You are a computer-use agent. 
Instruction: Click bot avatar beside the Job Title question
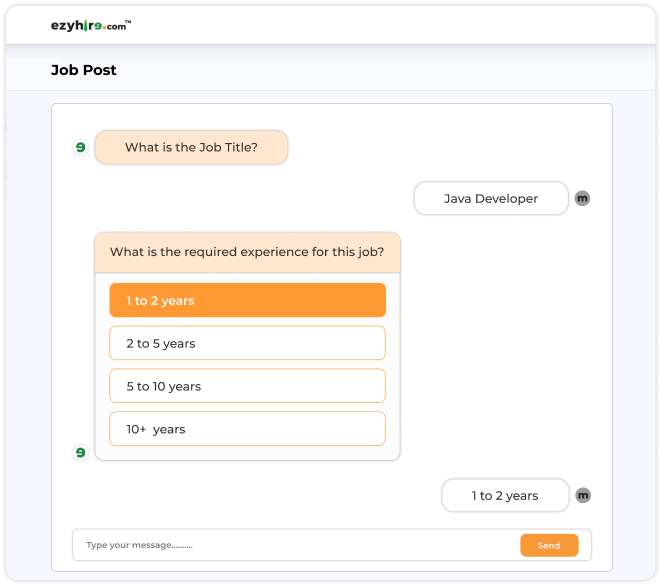point(81,147)
